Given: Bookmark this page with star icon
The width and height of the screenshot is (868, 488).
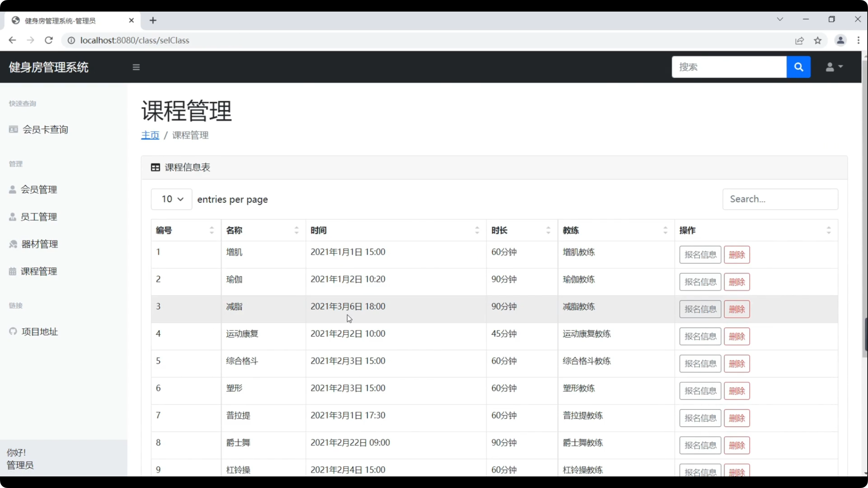Looking at the screenshot, I should (x=818, y=40).
